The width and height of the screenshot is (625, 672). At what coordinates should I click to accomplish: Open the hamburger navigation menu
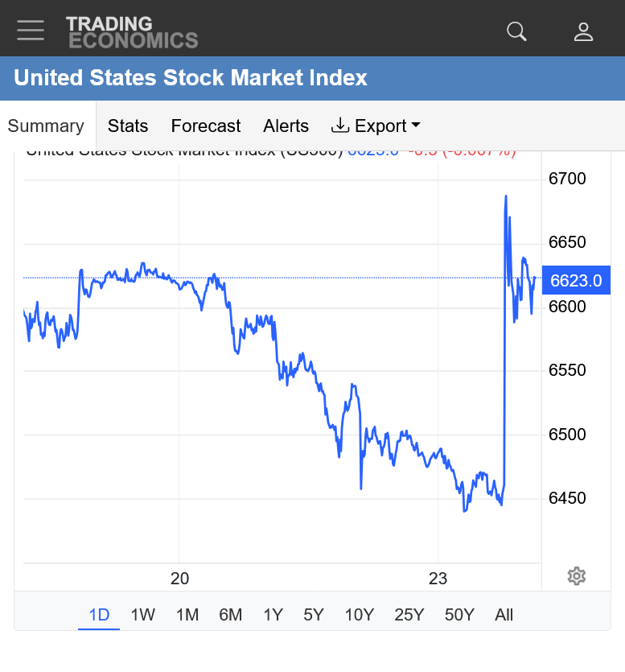coord(31,30)
